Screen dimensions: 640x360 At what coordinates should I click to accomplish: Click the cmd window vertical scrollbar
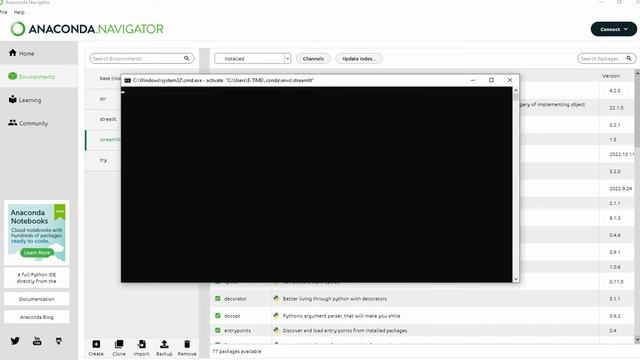[x=516, y=184]
